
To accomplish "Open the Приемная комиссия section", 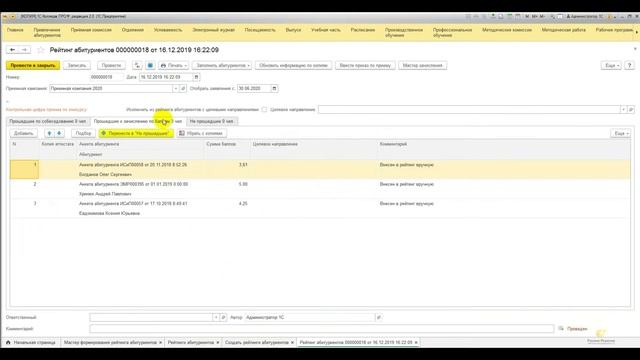I will 91,30.
